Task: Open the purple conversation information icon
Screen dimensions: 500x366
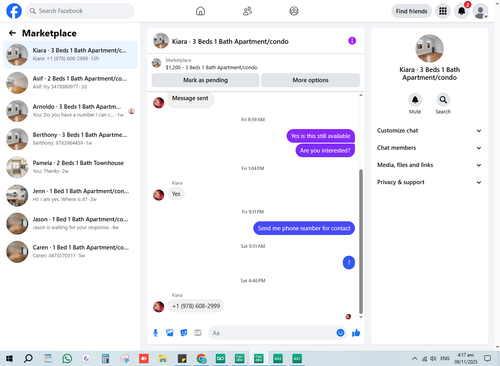Action: tap(352, 41)
